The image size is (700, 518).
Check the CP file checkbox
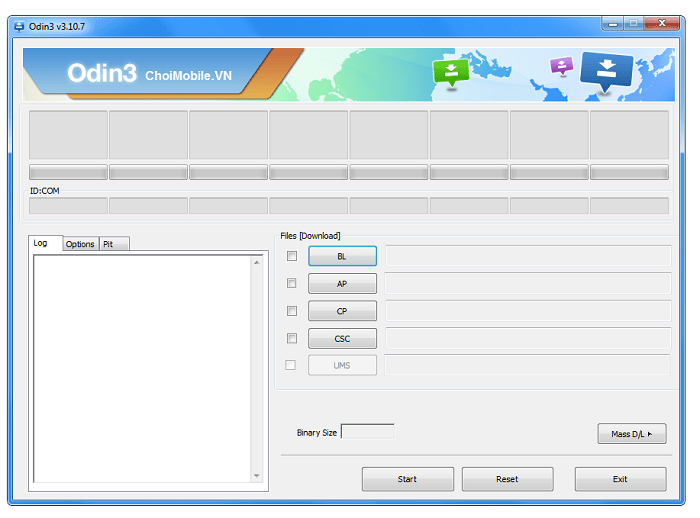[291, 311]
